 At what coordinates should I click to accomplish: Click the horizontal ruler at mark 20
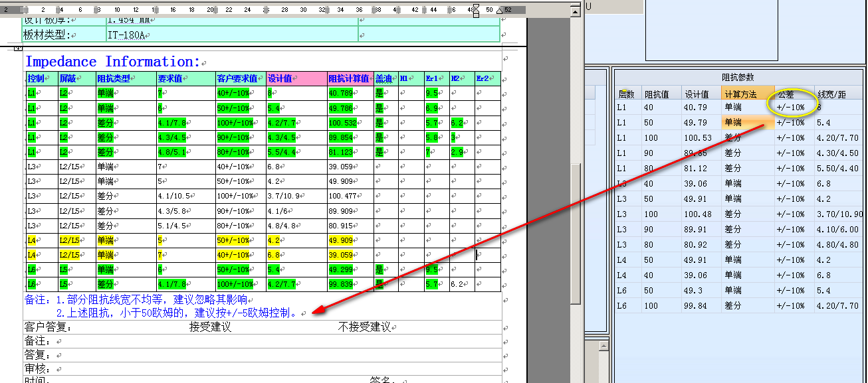pyautogui.click(x=210, y=10)
